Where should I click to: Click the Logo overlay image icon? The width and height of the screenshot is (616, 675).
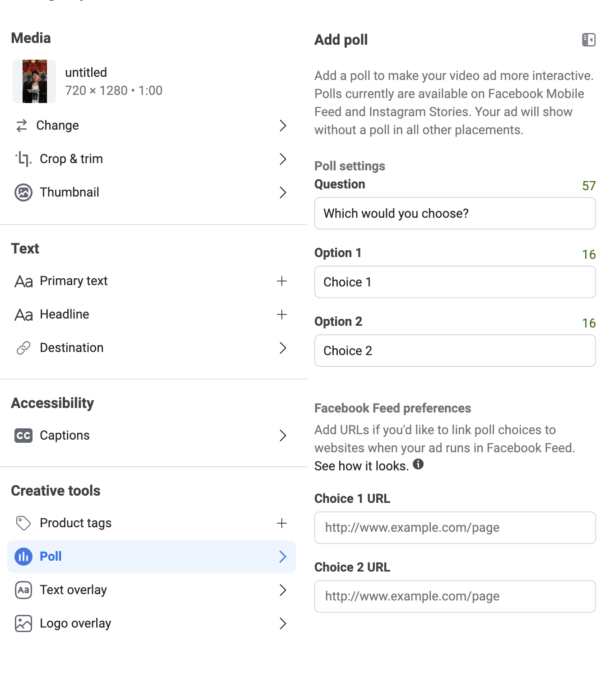point(23,623)
